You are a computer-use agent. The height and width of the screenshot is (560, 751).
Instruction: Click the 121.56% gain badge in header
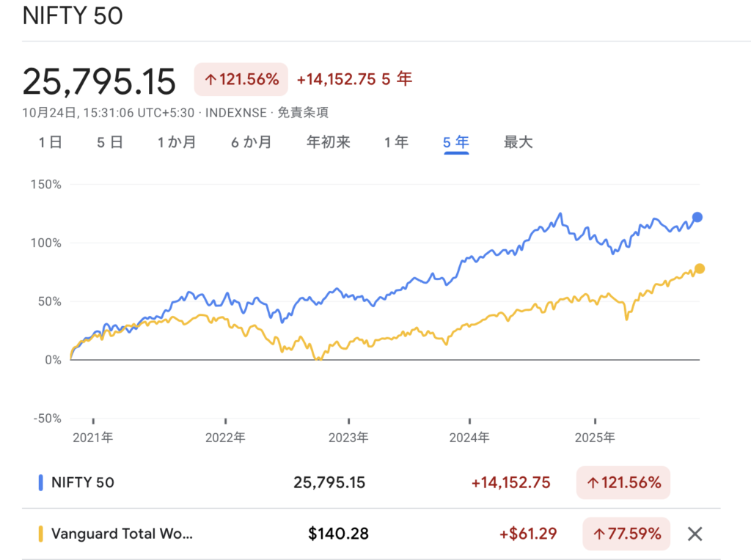pyautogui.click(x=241, y=80)
